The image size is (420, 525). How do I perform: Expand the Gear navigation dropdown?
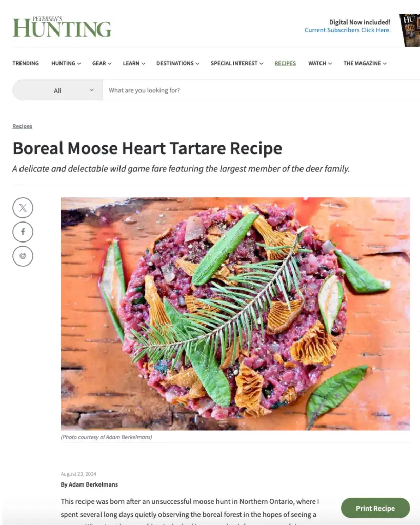click(102, 63)
